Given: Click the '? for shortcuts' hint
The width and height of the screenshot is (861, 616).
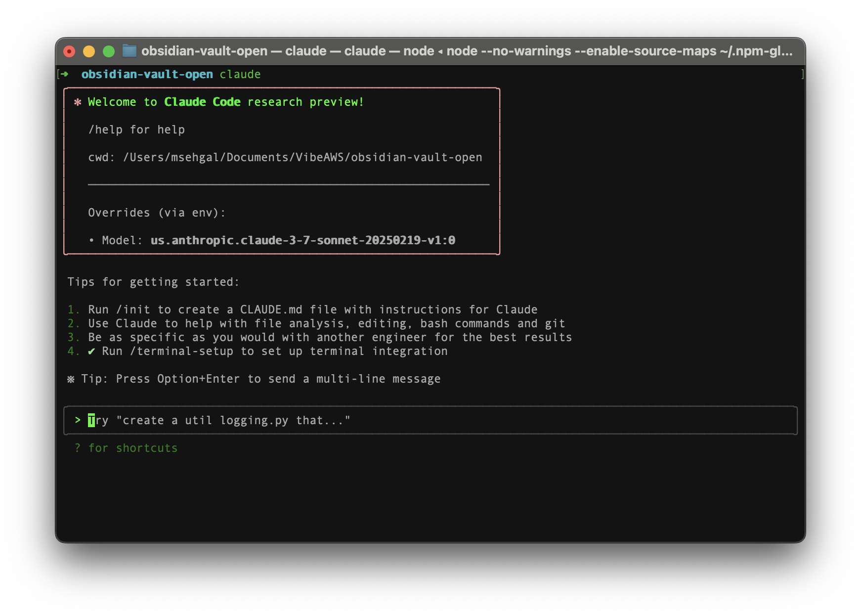Looking at the screenshot, I should tap(126, 448).
